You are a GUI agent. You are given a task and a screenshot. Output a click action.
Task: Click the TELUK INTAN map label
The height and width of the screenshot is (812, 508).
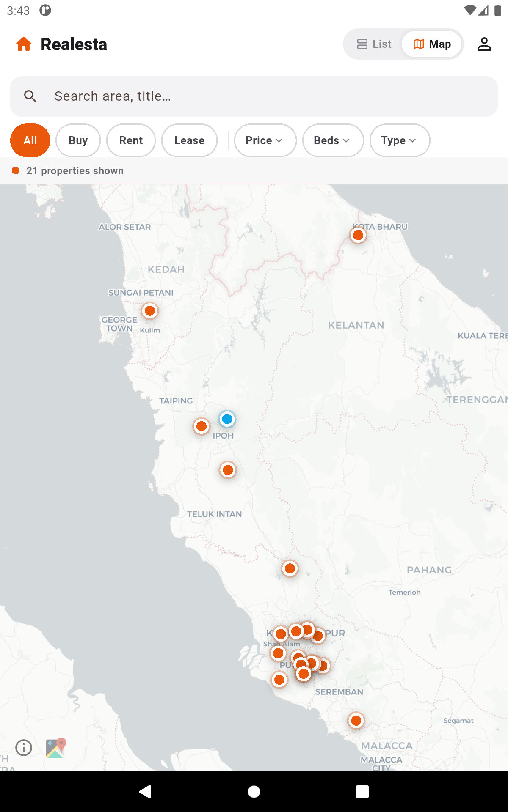click(x=215, y=514)
